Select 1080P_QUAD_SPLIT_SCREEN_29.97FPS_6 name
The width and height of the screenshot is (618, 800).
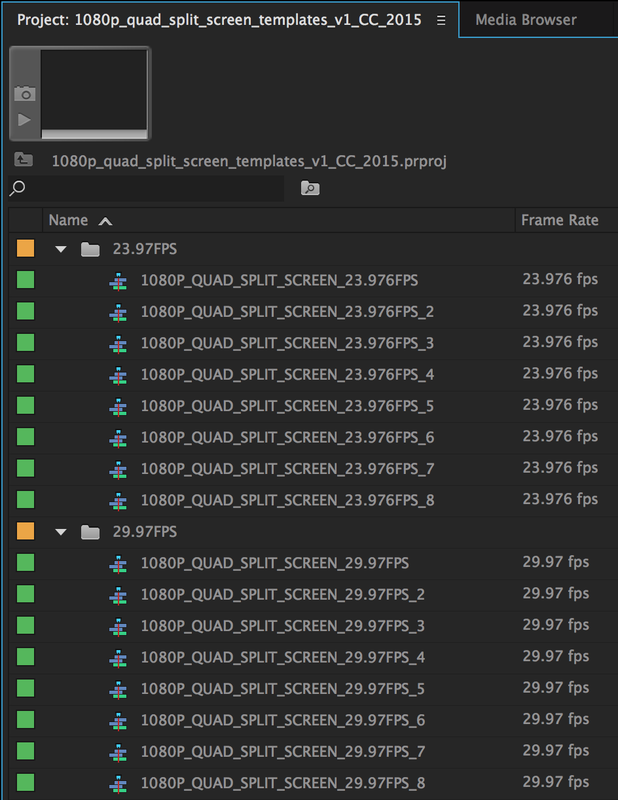(x=283, y=720)
